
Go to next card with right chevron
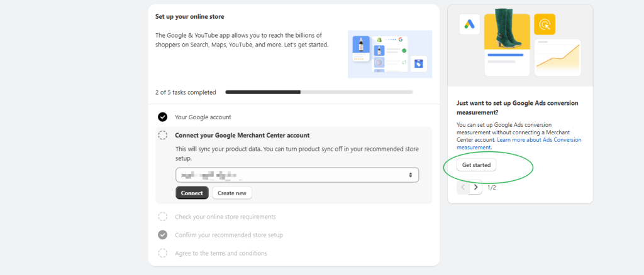(x=476, y=187)
